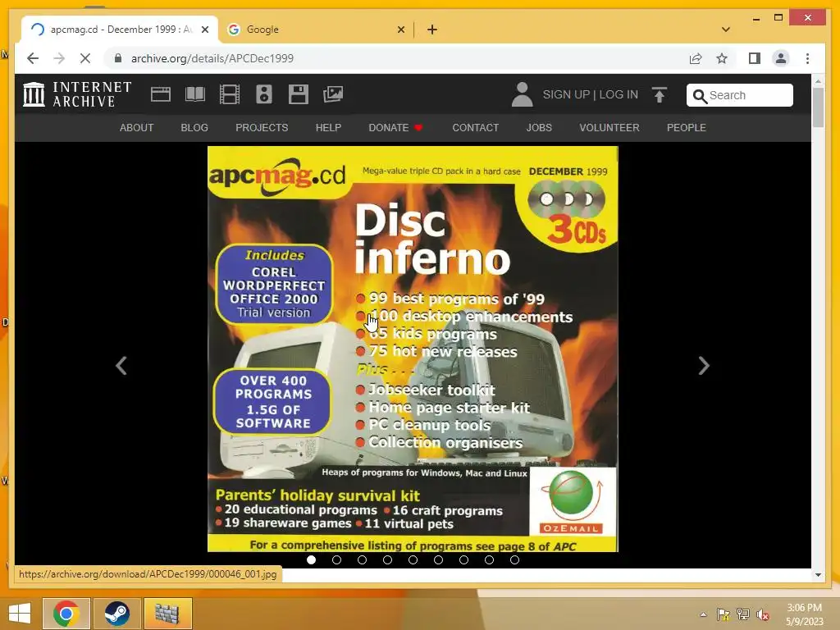This screenshot has width=840, height=630.
Task: Open the Chrome profile icon
Action: (x=781, y=58)
